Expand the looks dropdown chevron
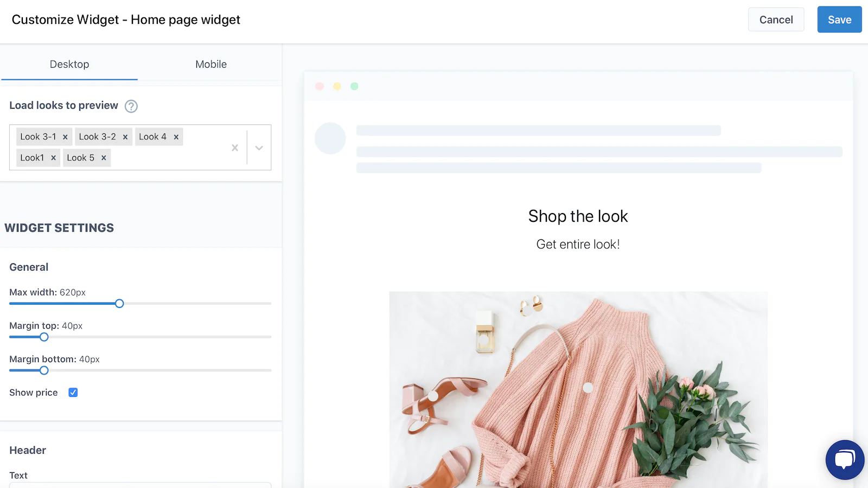868x488 pixels. pyautogui.click(x=259, y=147)
